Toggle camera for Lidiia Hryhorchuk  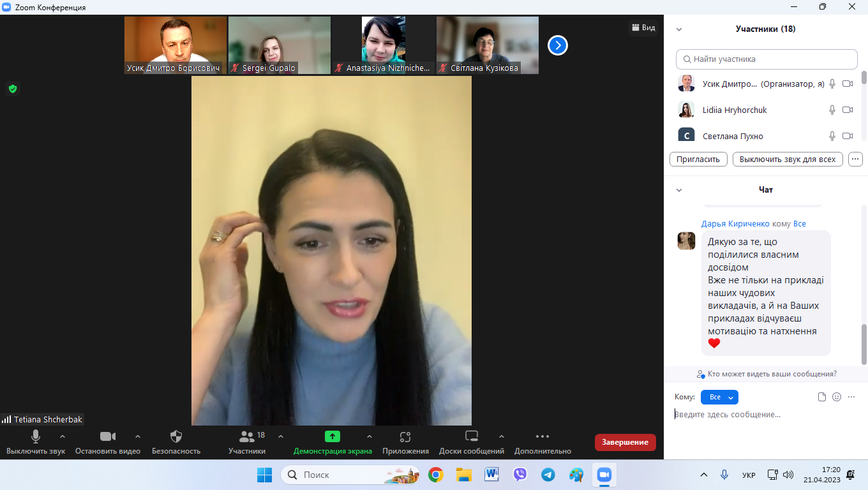[848, 110]
